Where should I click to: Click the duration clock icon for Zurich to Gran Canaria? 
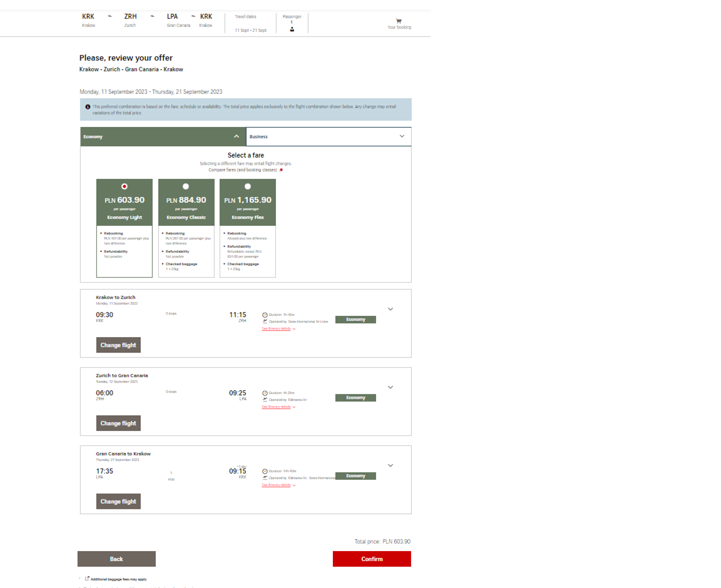coord(265,393)
